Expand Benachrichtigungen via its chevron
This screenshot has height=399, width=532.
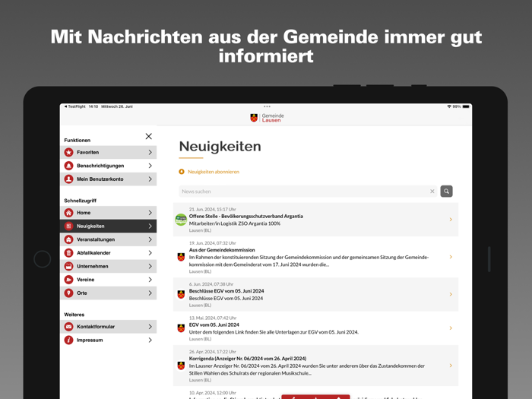click(150, 166)
